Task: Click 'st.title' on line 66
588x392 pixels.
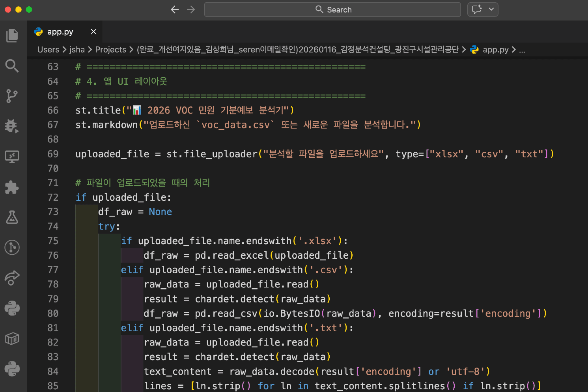Action: (98, 110)
